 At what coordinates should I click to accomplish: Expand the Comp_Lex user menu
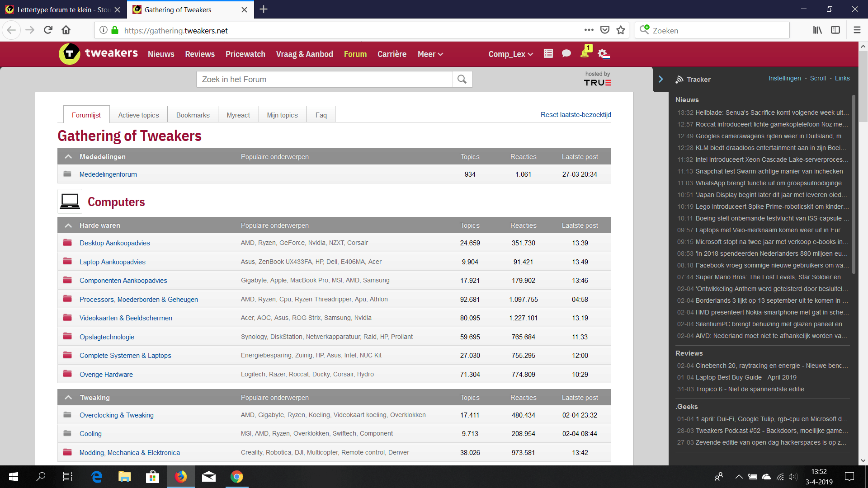pyautogui.click(x=510, y=54)
